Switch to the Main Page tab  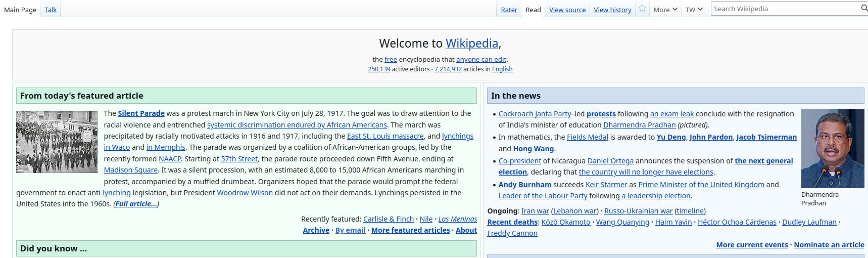(x=20, y=10)
